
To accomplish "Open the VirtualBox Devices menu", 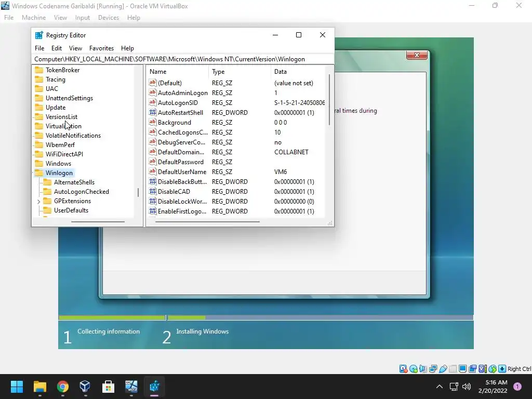I will [x=109, y=18].
